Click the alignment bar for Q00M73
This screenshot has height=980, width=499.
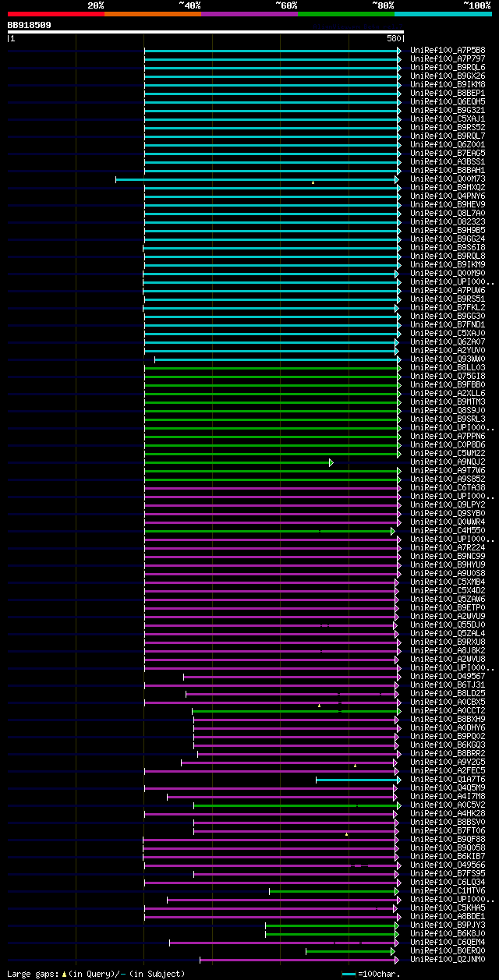[257, 179]
